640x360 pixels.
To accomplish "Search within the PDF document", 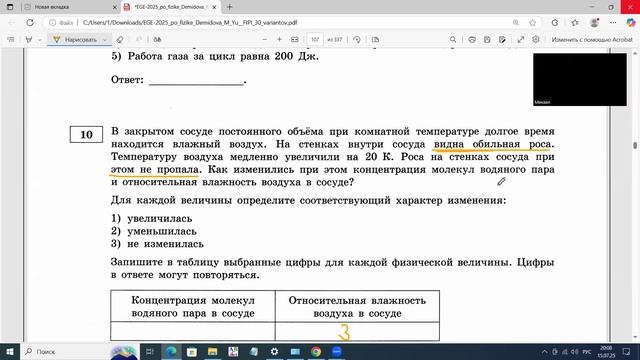I will (453, 40).
